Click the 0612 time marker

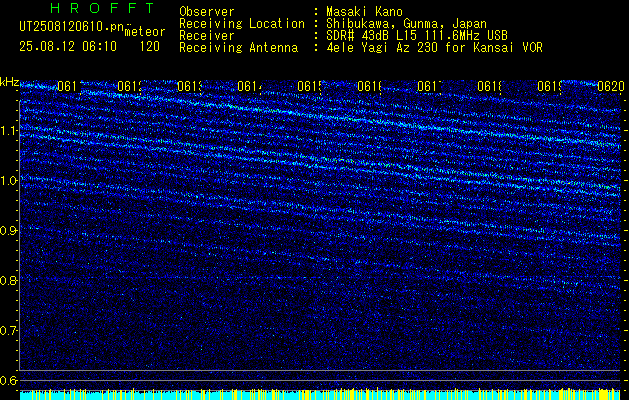(x=130, y=86)
